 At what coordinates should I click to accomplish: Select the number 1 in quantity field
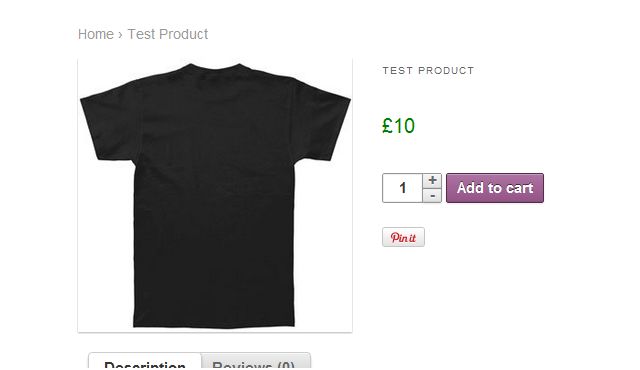(402, 188)
